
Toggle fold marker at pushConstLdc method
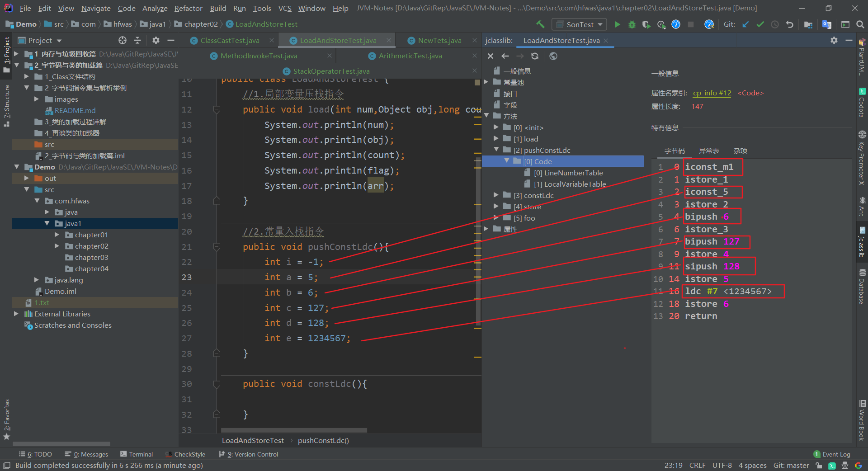pyautogui.click(x=217, y=247)
